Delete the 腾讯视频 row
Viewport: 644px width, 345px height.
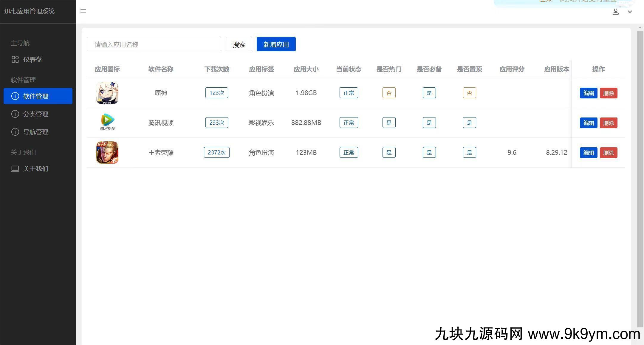(608, 123)
